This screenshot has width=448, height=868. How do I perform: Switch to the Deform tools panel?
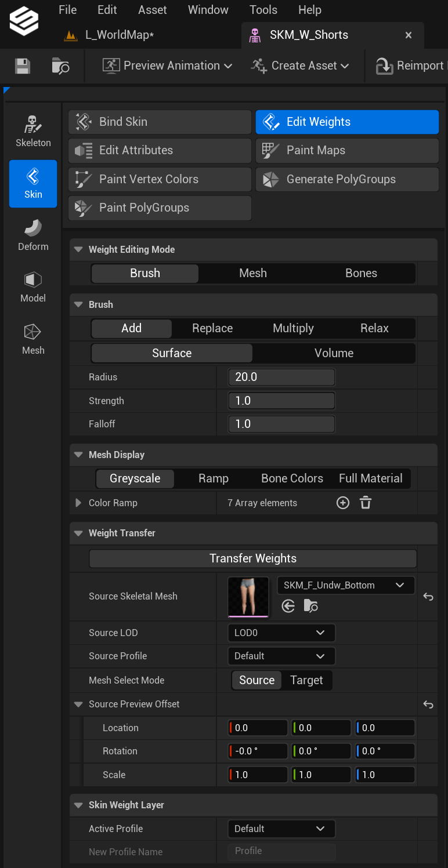[x=33, y=234]
